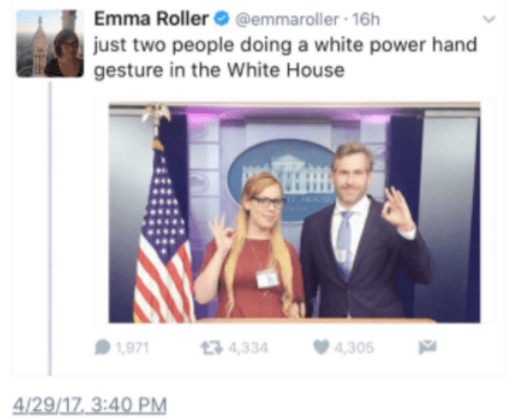Click the vertical thread connector line
The width and height of the screenshot is (520, 420).
click(x=50, y=228)
